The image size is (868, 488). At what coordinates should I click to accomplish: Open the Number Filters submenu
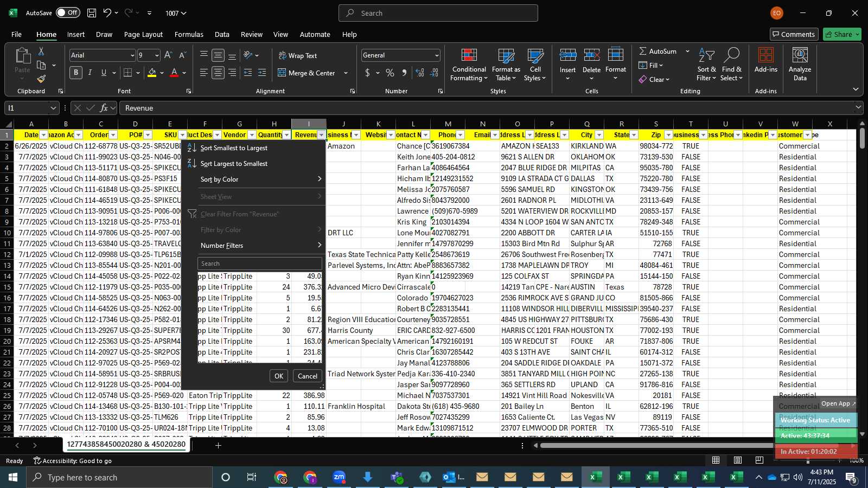coord(254,246)
